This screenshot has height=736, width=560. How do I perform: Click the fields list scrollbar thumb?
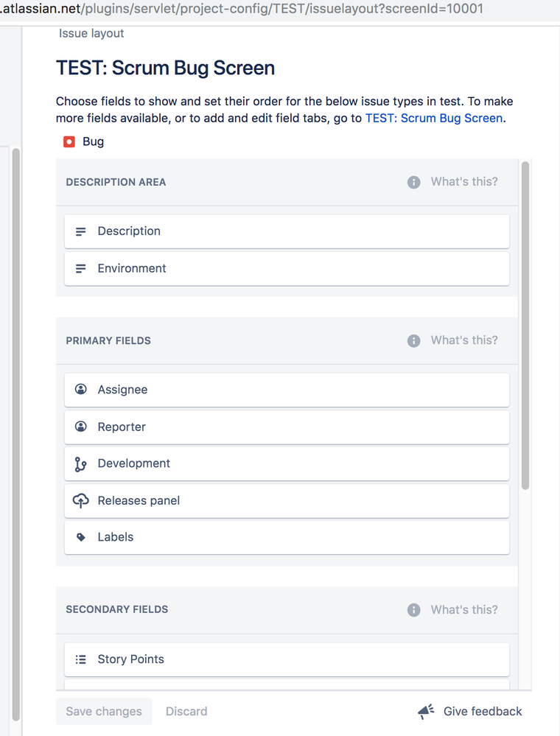[x=525, y=324]
